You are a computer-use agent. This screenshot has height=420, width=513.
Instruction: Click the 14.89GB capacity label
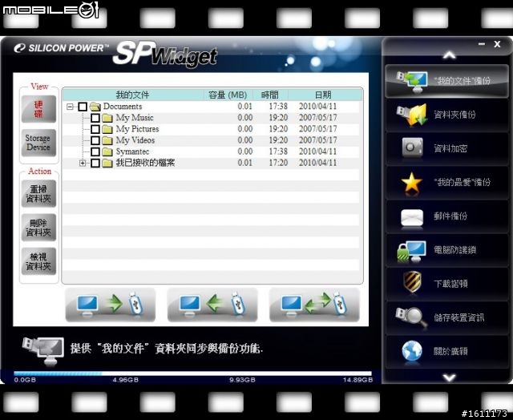tap(357, 380)
